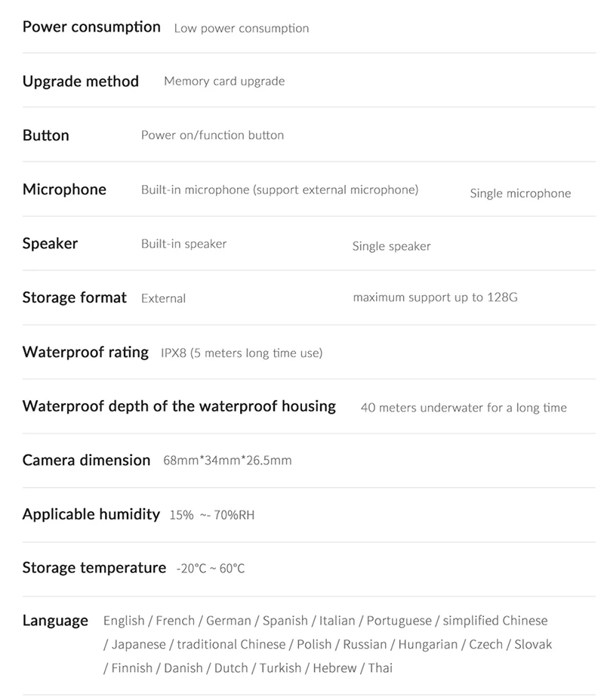
Task: Click the Applicable humidity label
Action: [91, 515]
